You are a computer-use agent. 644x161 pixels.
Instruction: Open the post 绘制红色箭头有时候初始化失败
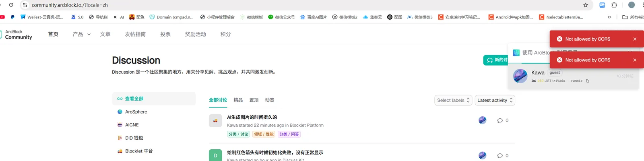click(x=275, y=153)
